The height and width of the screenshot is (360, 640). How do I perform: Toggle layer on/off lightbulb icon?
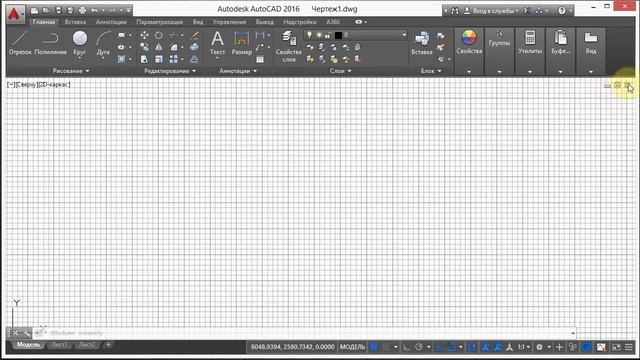coord(309,35)
